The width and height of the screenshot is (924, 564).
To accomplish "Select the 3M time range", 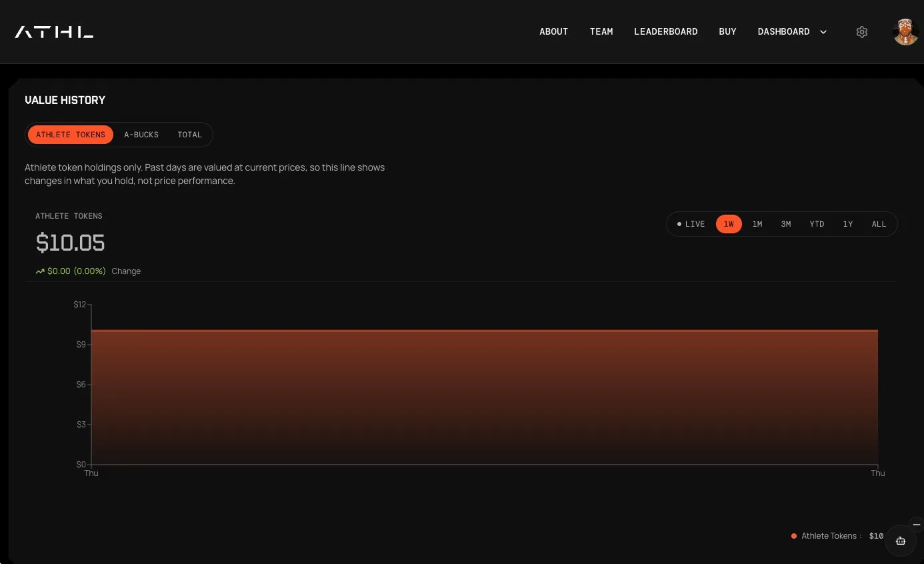I will (x=786, y=224).
